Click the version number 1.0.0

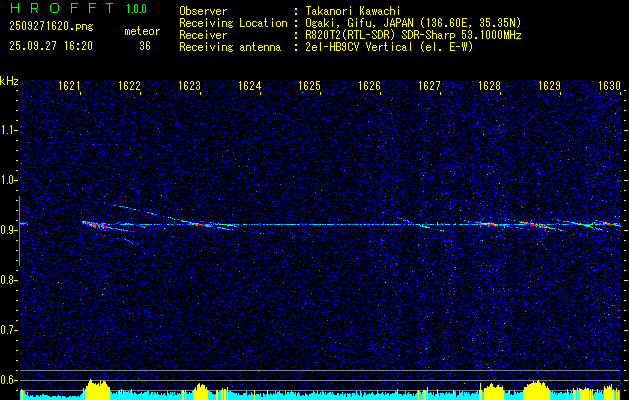(x=136, y=9)
